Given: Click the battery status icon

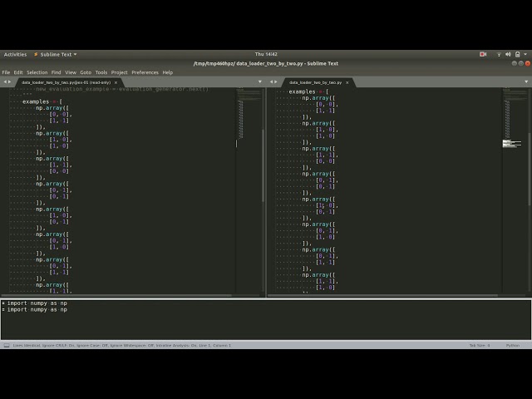Looking at the screenshot, I should 517,54.
